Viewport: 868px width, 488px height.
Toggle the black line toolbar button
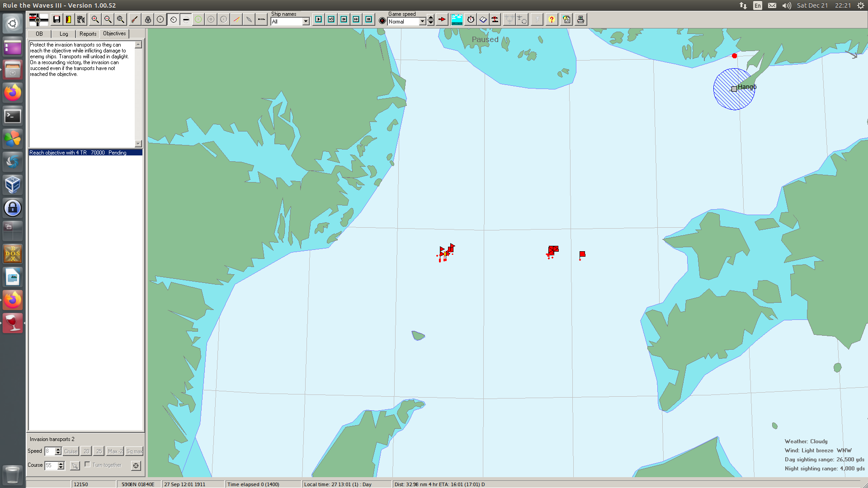click(186, 19)
